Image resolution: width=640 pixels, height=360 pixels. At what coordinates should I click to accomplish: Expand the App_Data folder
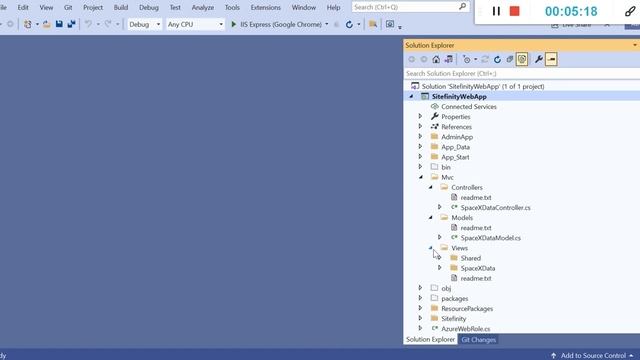pyautogui.click(x=420, y=147)
